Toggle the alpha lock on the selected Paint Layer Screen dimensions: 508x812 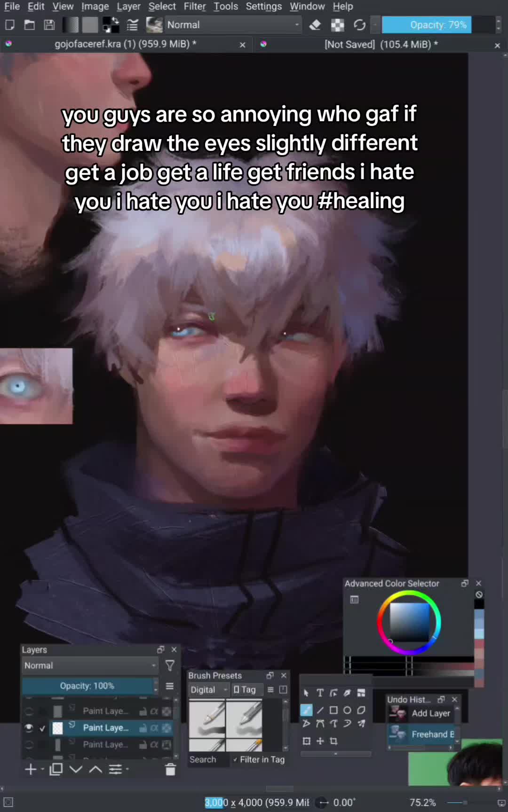154,728
